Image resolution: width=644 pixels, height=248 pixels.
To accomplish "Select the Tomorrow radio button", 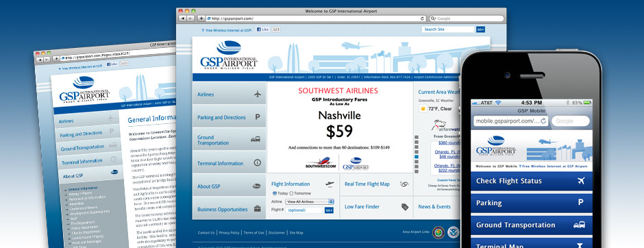I will [291, 193].
